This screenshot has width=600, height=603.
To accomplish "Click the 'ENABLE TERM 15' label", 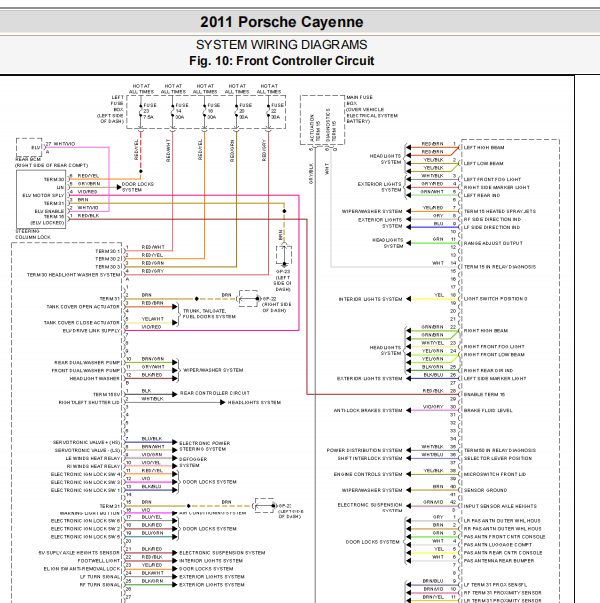I will 484,395.
